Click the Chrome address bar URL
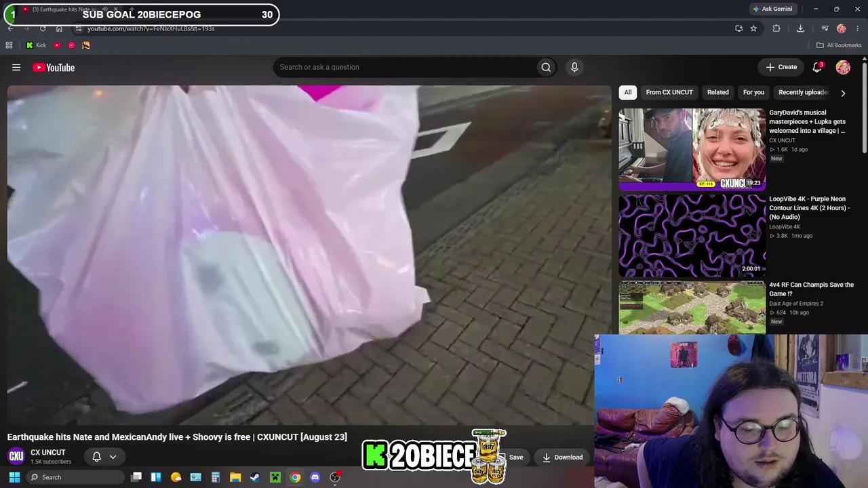Screen dimensions: 868x488 click(x=151, y=28)
